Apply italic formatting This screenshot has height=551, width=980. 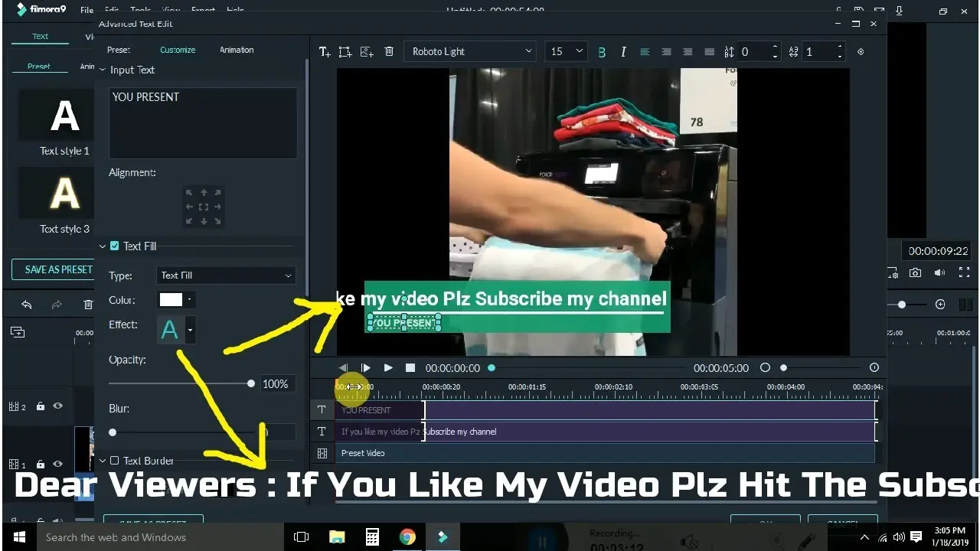623,51
